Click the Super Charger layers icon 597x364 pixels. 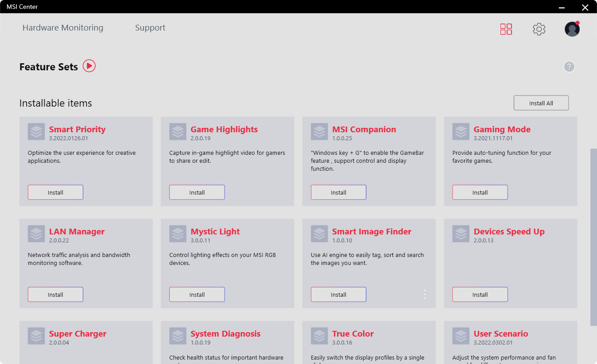click(36, 336)
